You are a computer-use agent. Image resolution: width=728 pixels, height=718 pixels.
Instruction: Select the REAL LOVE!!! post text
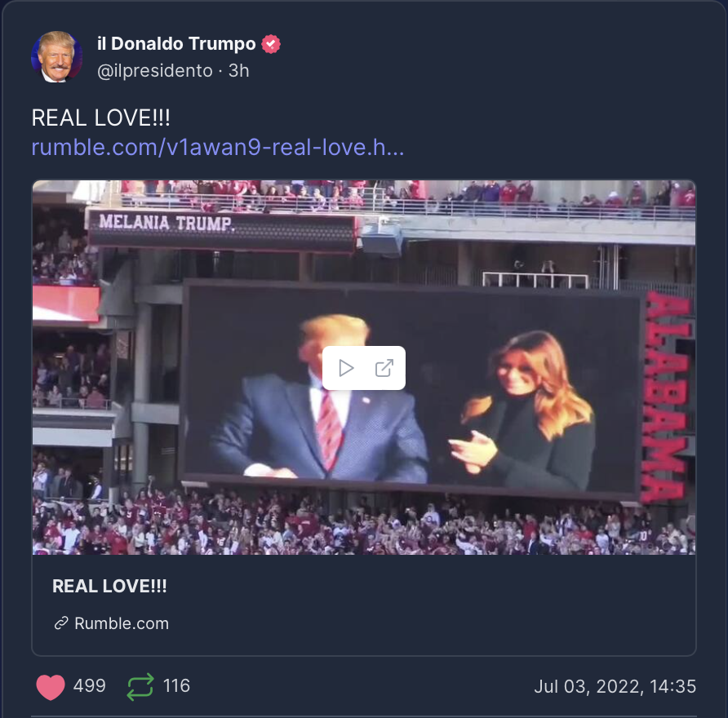click(100, 117)
